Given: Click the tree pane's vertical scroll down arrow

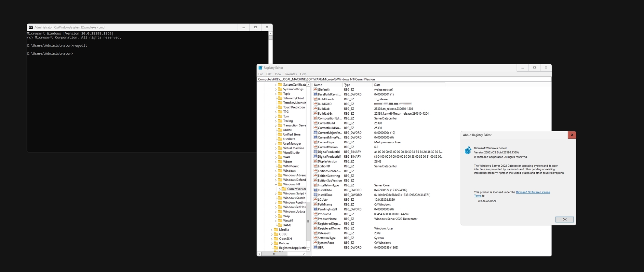Looking at the screenshot, I should point(308,249).
